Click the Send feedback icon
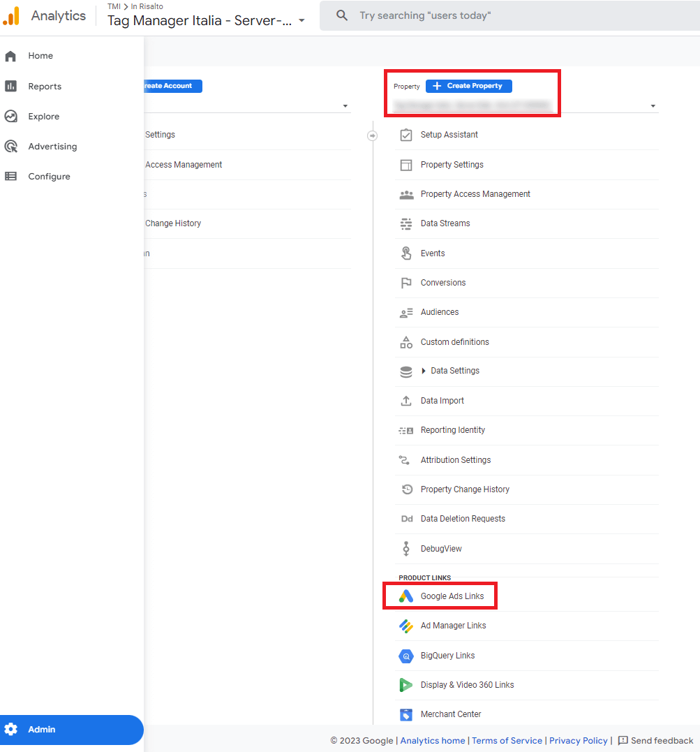 coord(623,741)
